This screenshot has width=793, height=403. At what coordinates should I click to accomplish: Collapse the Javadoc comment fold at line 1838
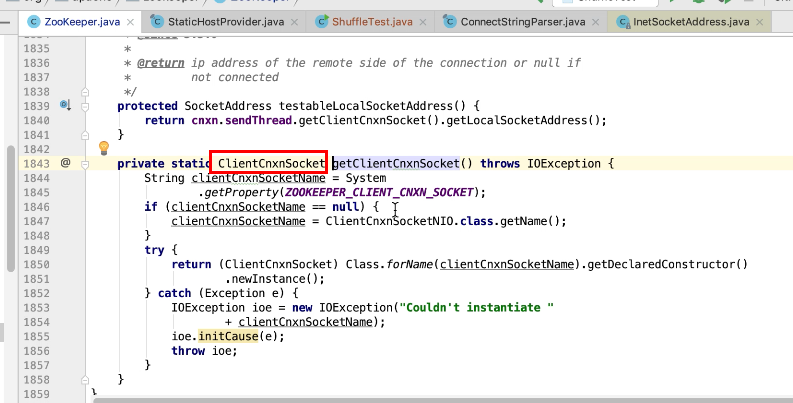[x=85, y=92]
